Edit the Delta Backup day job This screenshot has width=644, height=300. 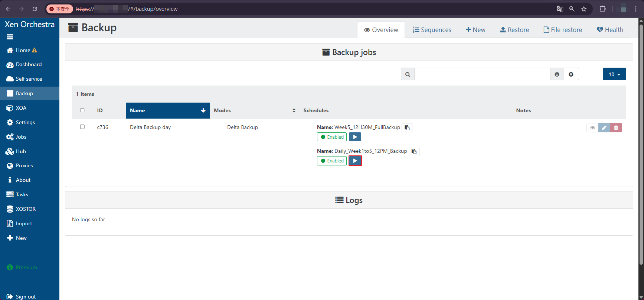[x=604, y=128]
